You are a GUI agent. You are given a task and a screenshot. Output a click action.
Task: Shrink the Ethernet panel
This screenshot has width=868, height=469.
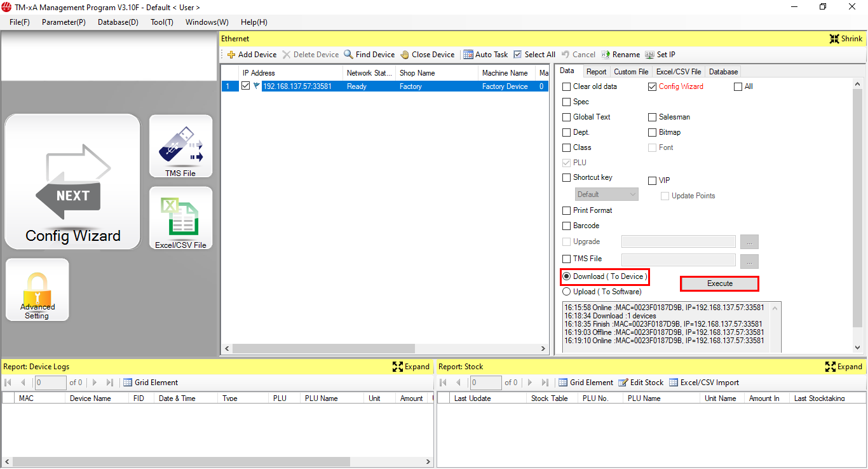click(x=846, y=39)
